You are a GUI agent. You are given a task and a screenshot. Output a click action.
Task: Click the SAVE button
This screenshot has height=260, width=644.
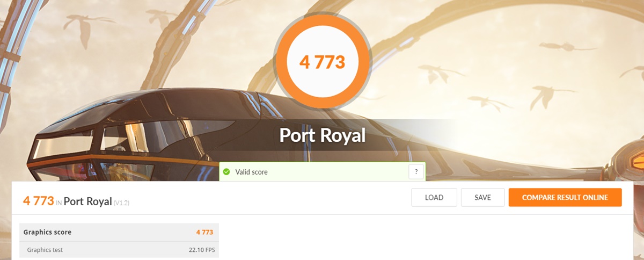coord(483,198)
